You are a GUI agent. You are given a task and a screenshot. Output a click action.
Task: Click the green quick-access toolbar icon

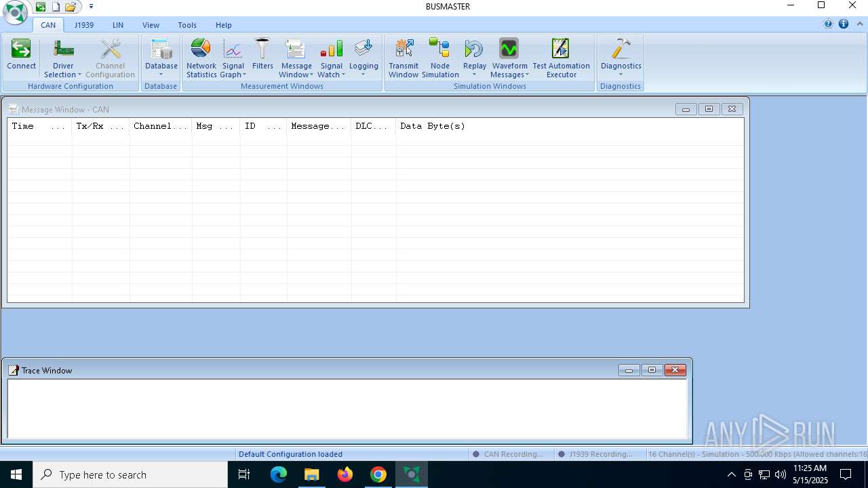pos(41,7)
